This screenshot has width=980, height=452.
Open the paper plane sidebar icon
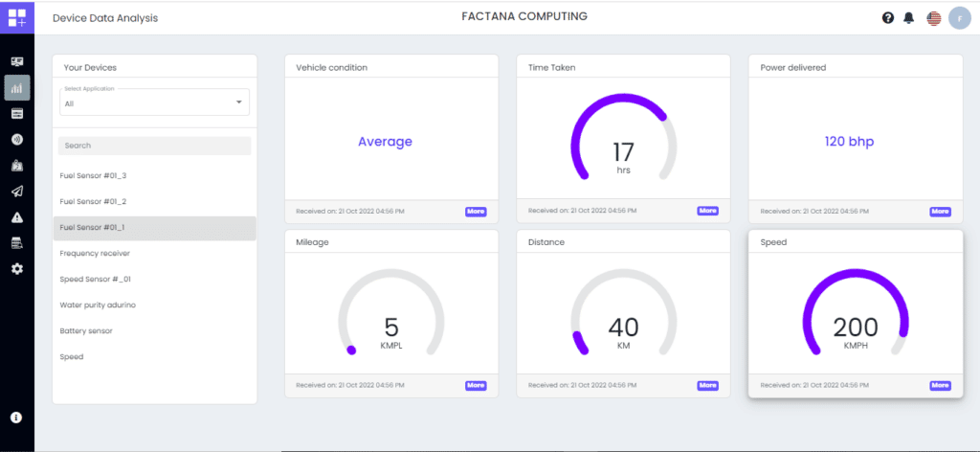click(17, 192)
